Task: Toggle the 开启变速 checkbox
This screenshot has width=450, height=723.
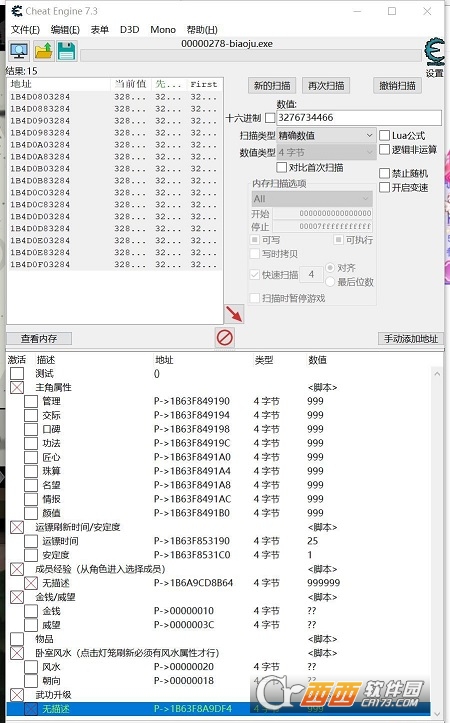Action: coord(385,188)
